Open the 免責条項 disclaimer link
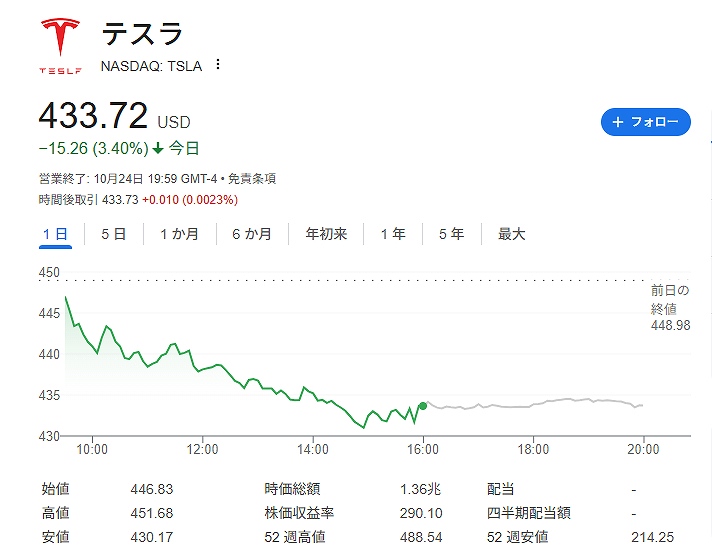 click(x=251, y=179)
